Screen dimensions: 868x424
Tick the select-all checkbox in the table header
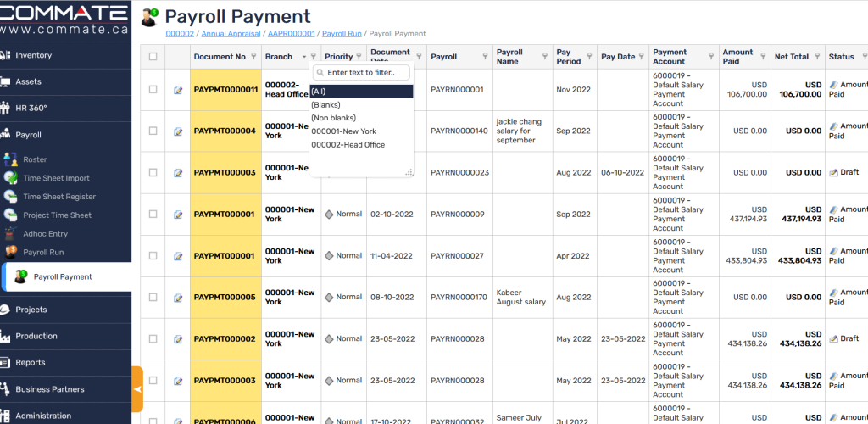(x=153, y=57)
